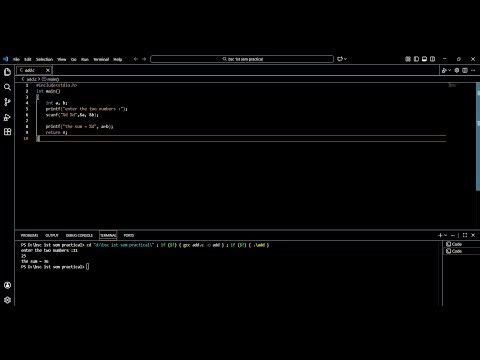Select the first Code terminal entry

click(461, 244)
